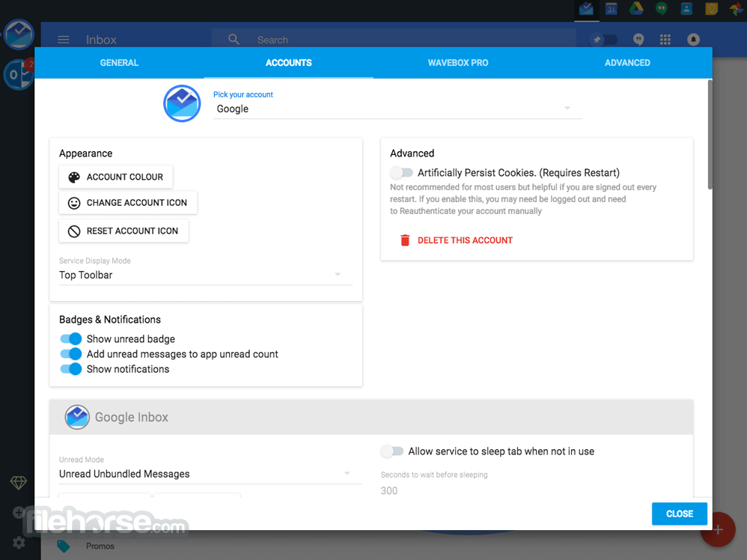The height and width of the screenshot is (560, 747).
Task: Click the Promos tag icon
Action: tap(64, 547)
